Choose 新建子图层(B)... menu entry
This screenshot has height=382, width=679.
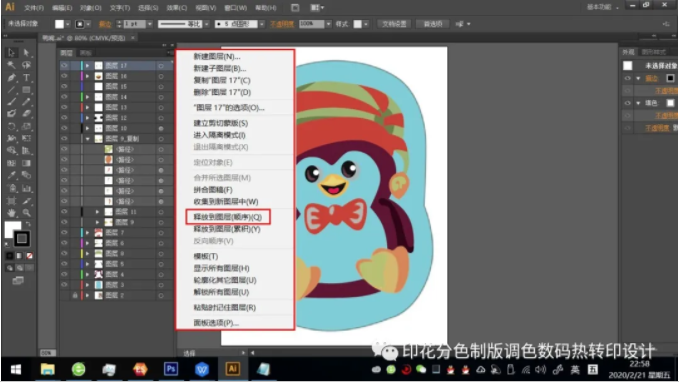pyautogui.click(x=220, y=68)
